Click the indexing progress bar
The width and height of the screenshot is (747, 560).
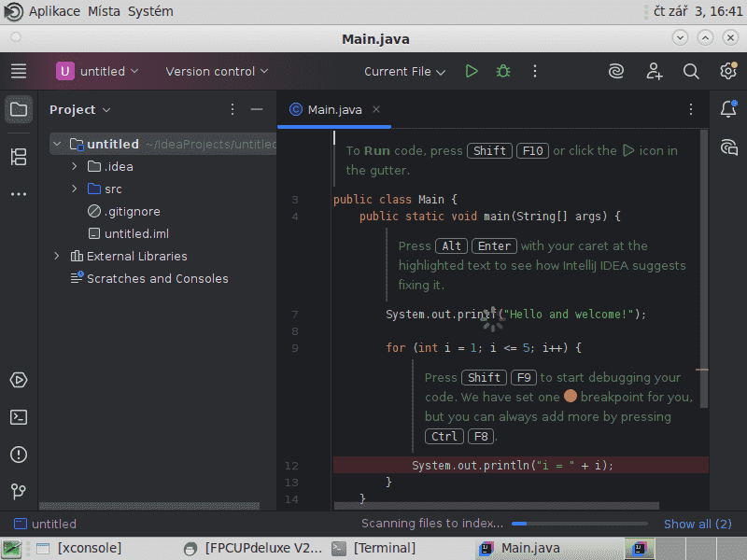click(x=579, y=524)
